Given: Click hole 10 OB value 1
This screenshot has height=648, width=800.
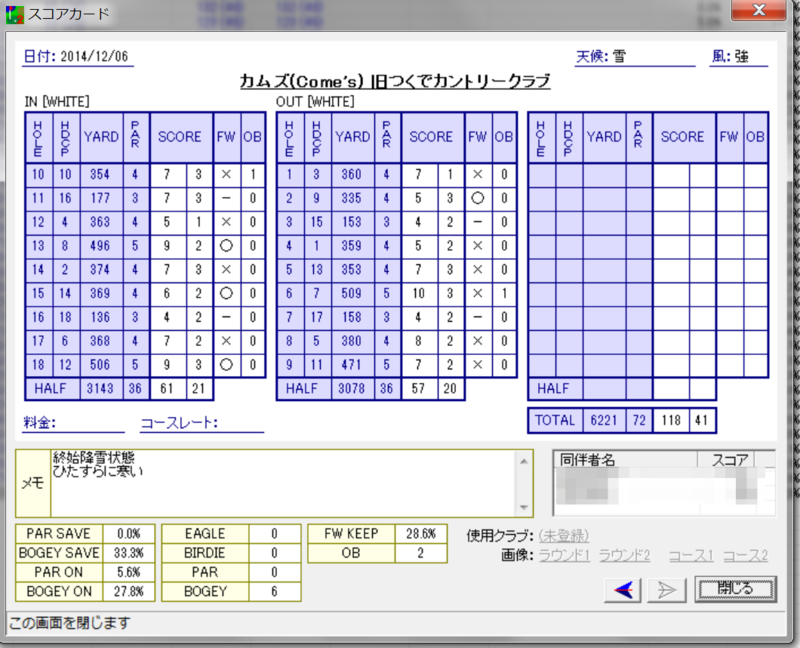Looking at the screenshot, I should tap(253, 175).
